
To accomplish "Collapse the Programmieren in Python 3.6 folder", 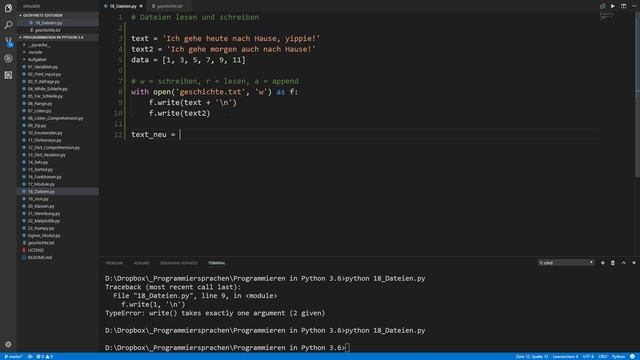I will click(x=57, y=37).
